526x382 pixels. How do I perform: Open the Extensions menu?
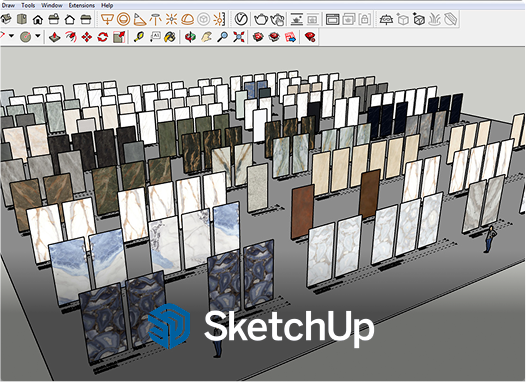(x=82, y=5)
